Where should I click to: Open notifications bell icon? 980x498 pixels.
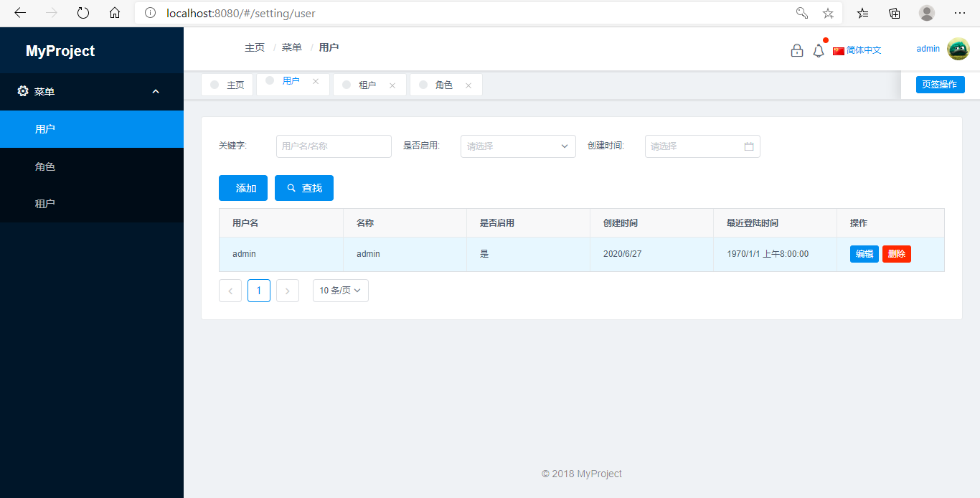819,50
